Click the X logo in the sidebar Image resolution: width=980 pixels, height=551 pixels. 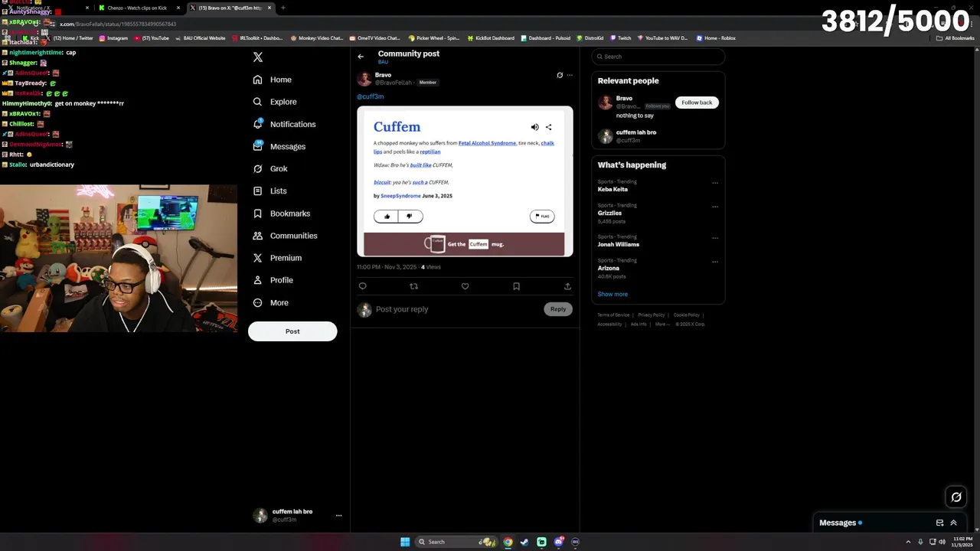pyautogui.click(x=258, y=57)
